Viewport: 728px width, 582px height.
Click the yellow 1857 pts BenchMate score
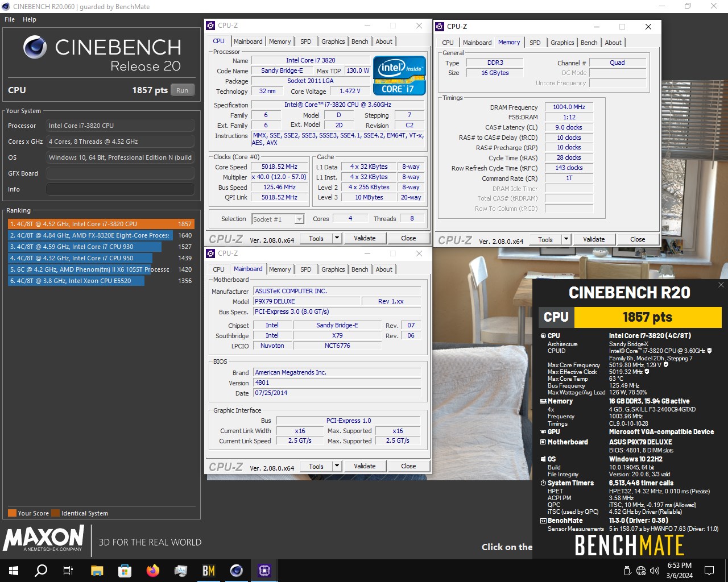point(647,317)
